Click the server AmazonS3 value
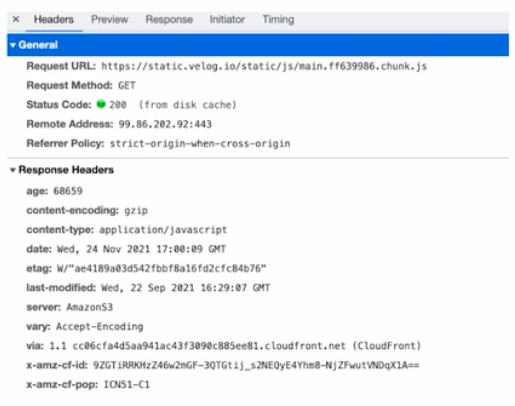The image size is (515, 406). tap(89, 307)
